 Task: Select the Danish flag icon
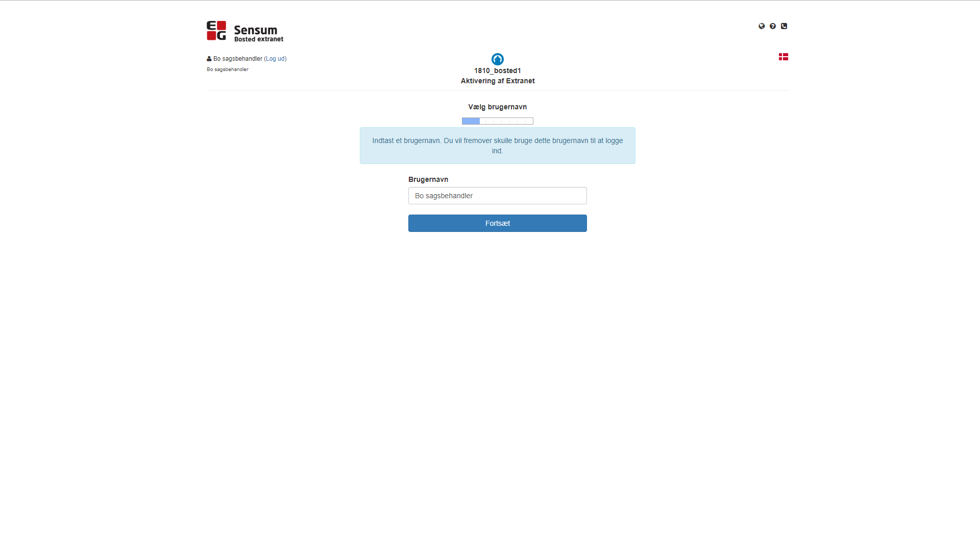[x=783, y=57]
